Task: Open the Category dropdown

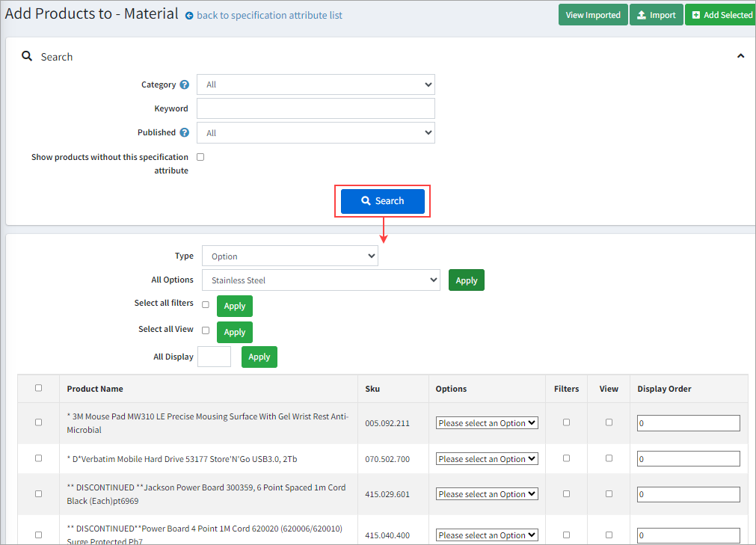Action: point(316,84)
